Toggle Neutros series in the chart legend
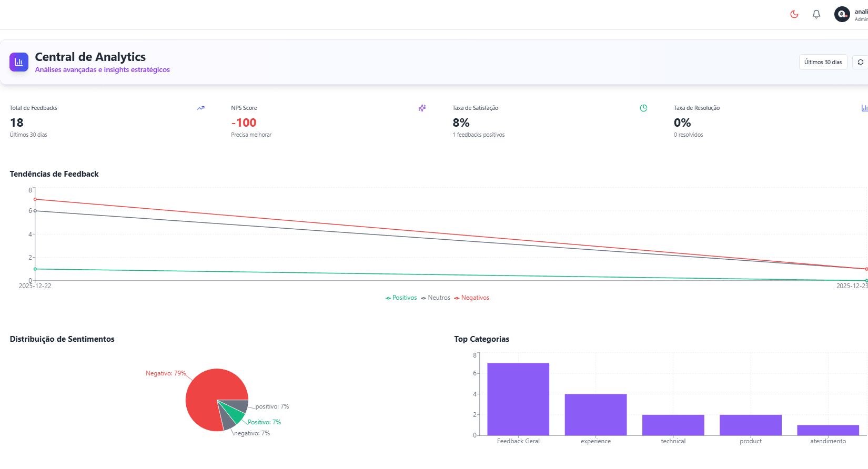This screenshot has width=868, height=469. (436, 298)
